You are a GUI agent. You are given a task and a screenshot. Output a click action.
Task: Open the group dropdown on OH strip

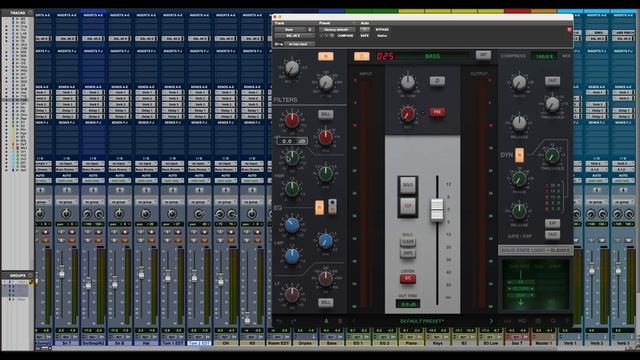click(225, 202)
